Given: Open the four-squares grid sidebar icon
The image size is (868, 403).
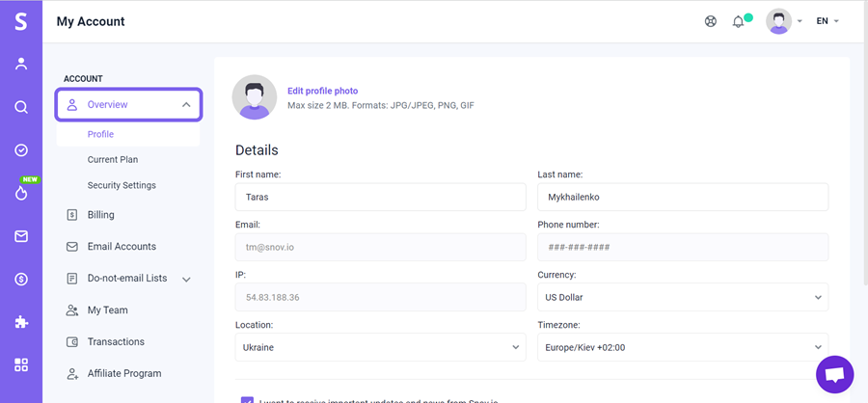Looking at the screenshot, I should [21, 364].
